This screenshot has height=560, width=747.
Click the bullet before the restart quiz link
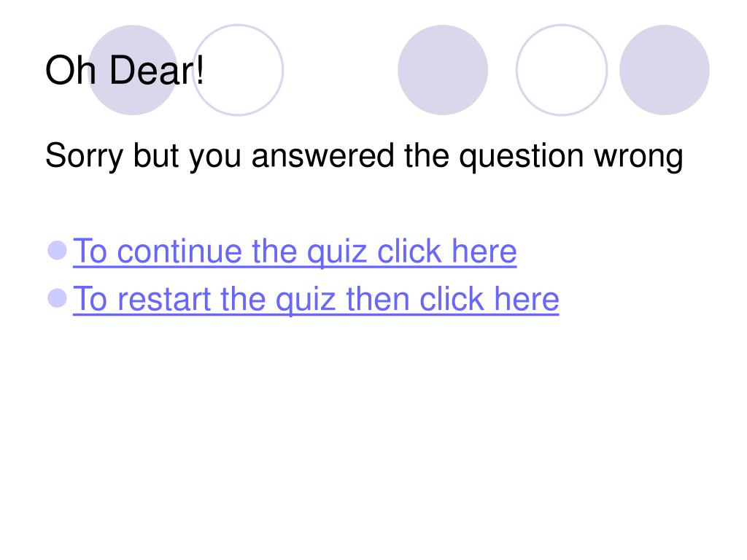(58, 298)
